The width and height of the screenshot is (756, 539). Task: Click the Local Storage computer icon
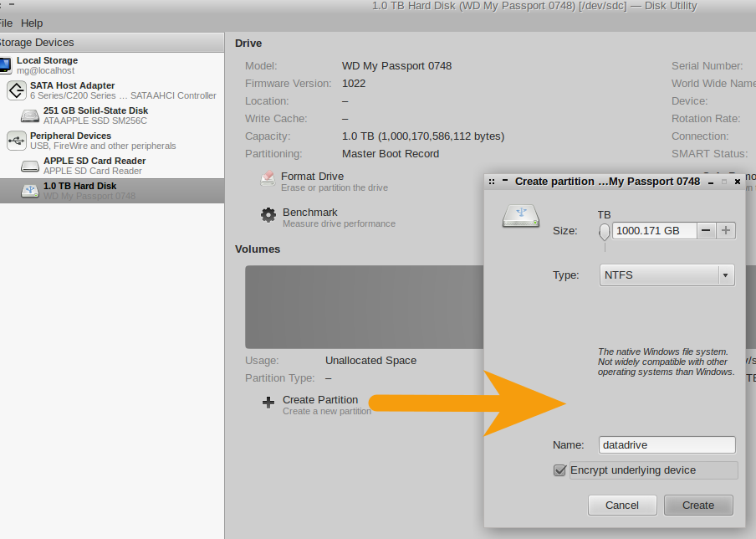[5, 65]
